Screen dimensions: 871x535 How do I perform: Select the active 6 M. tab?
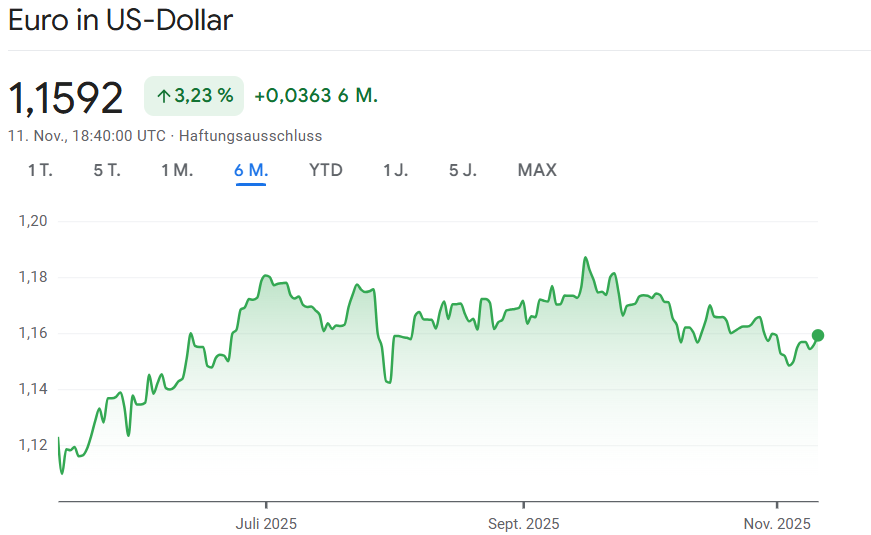coord(251,170)
